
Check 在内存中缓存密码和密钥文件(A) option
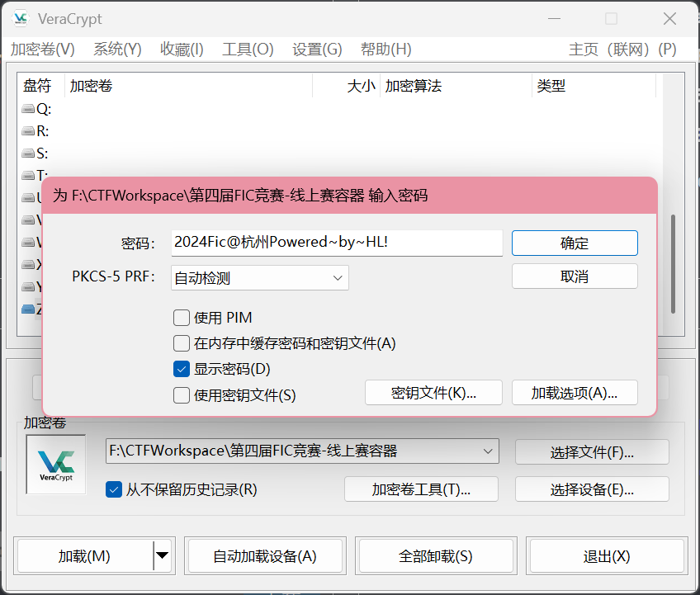pyautogui.click(x=182, y=343)
